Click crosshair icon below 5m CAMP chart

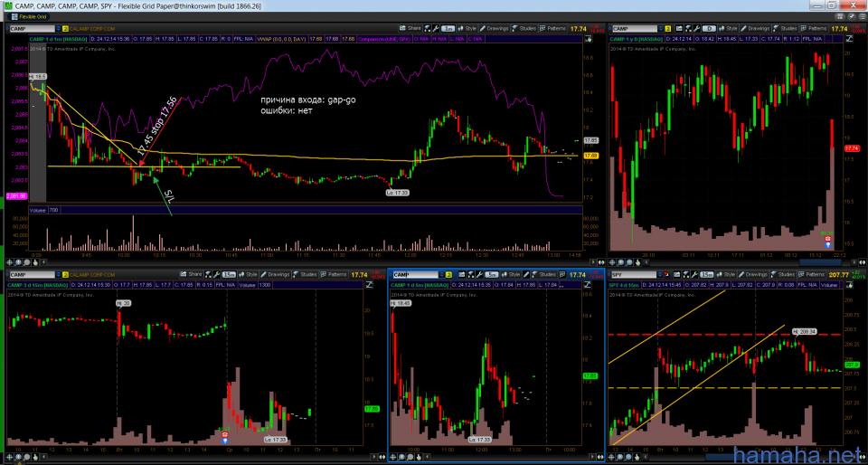coord(393,457)
